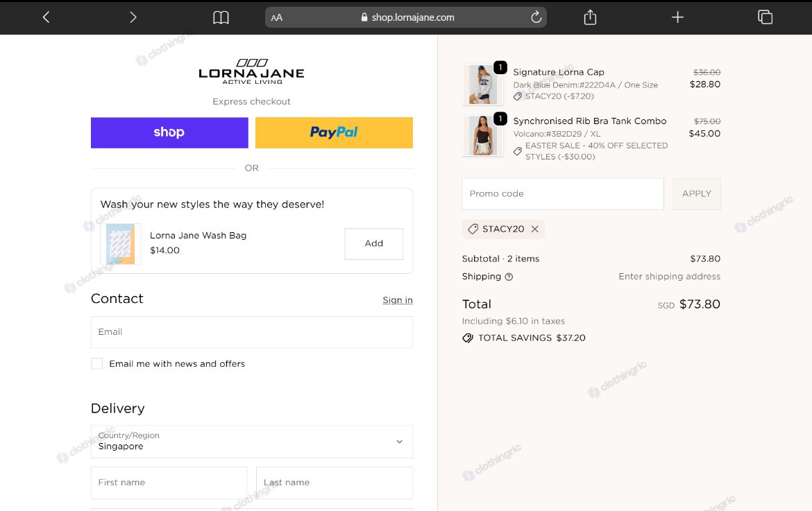
Task: Open the Wash Bag product thumbnail
Action: 121,243
